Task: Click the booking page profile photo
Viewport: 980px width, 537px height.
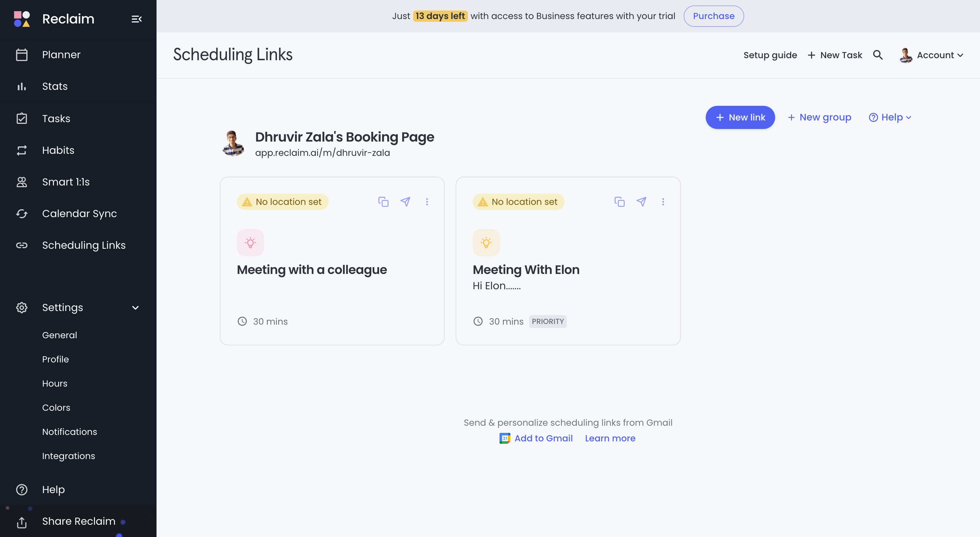Action: pos(233,144)
